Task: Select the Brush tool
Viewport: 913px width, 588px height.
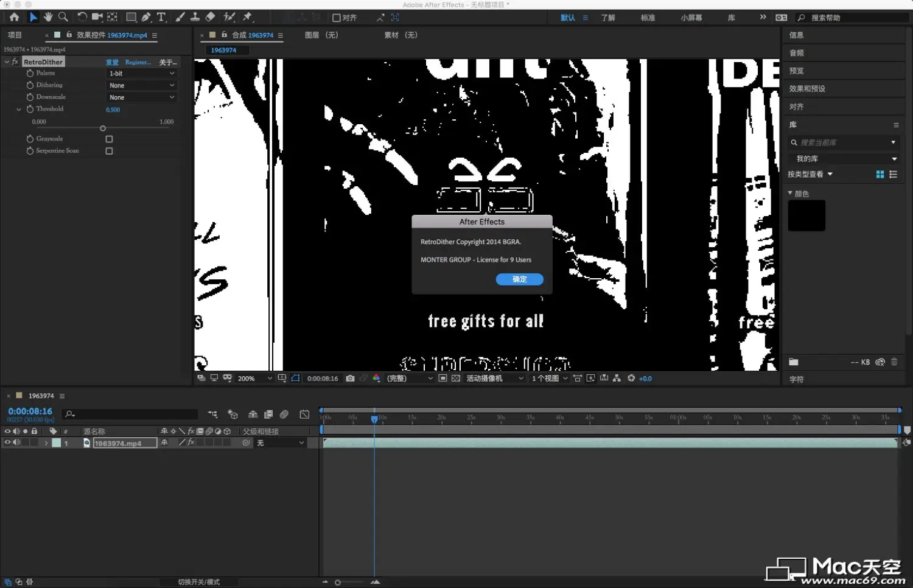Action: (180, 17)
